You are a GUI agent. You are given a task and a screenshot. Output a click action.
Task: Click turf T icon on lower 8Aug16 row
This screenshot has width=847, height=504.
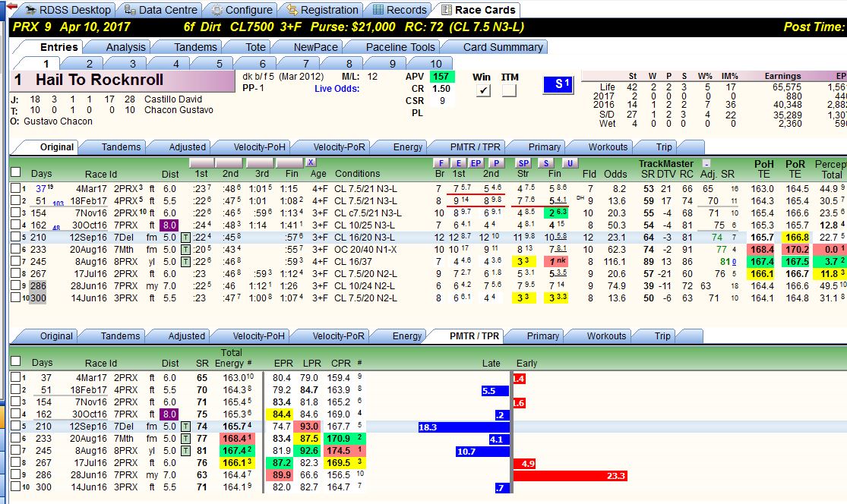[185, 451]
